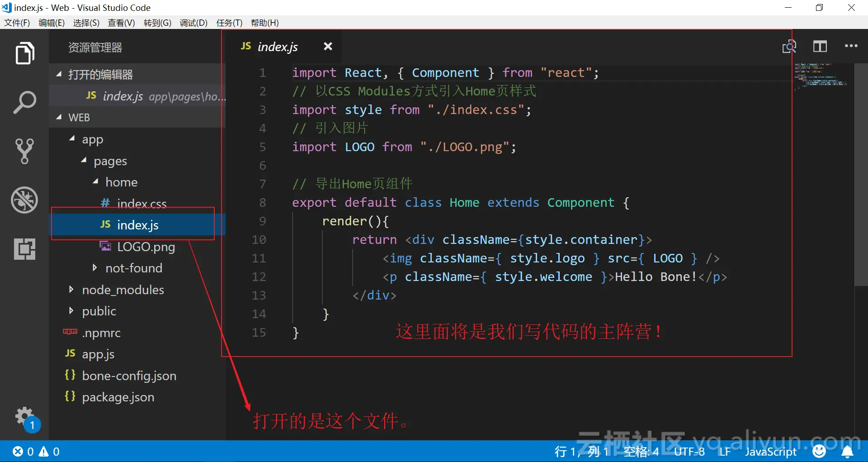The width and height of the screenshot is (868, 462).
Task: Open the 查看(V) menu
Action: click(x=121, y=23)
